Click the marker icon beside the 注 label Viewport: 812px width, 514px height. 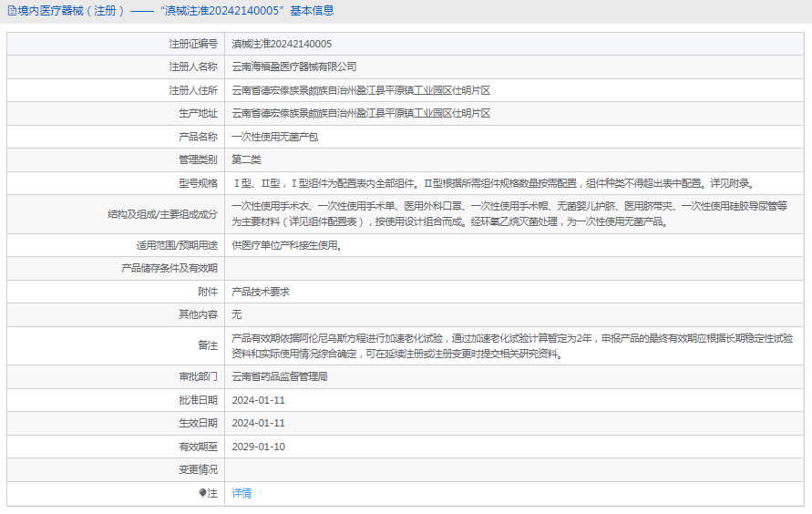tap(202, 493)
